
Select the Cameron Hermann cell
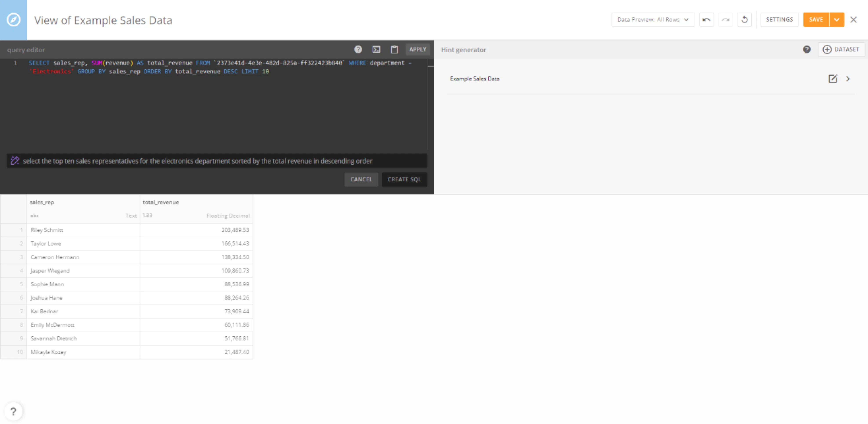pyautogui.click(x=83, y=257)
